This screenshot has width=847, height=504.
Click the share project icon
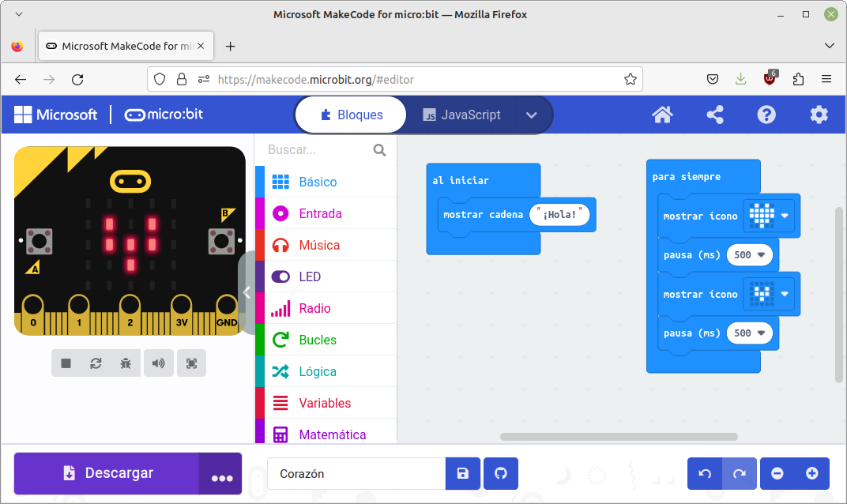714,115
